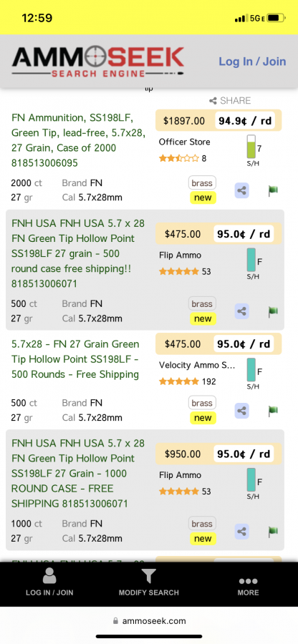
Task: Tap the ammoseek.com address bar
Action: pyautogui.click(x=149, y=620)
